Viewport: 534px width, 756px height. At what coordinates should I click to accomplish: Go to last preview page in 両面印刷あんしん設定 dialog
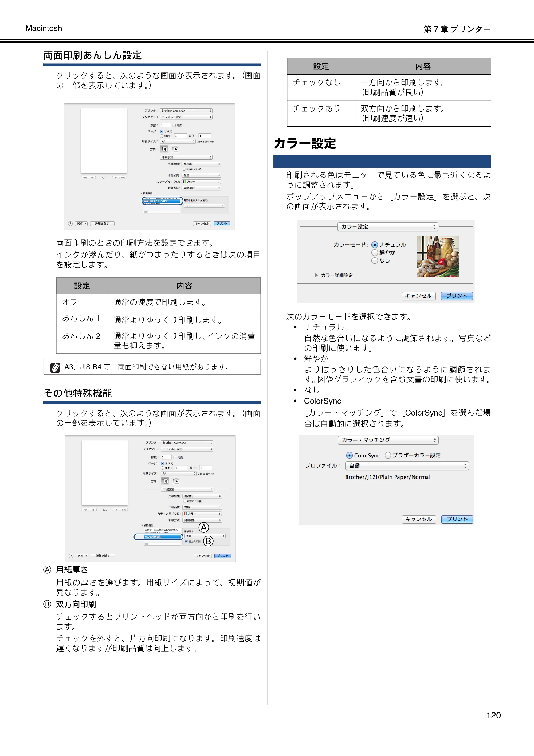tap(123, 178)
